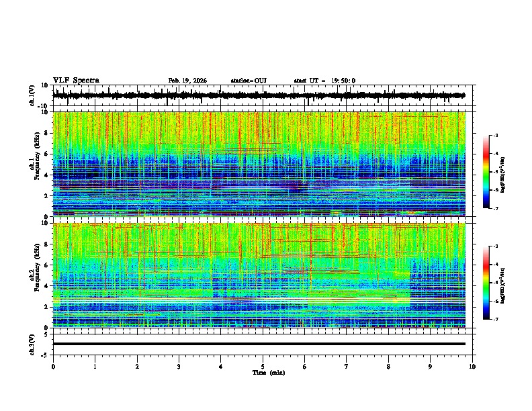Click the ch.3(V) flat black trace
The height and width of the screenshot is (411, 532).
click(x=259, y=344)
